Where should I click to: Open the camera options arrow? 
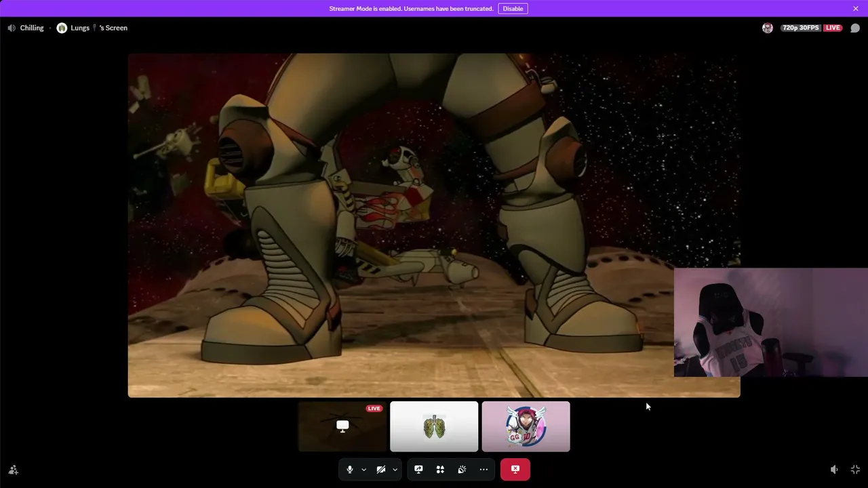coord(395,469)
